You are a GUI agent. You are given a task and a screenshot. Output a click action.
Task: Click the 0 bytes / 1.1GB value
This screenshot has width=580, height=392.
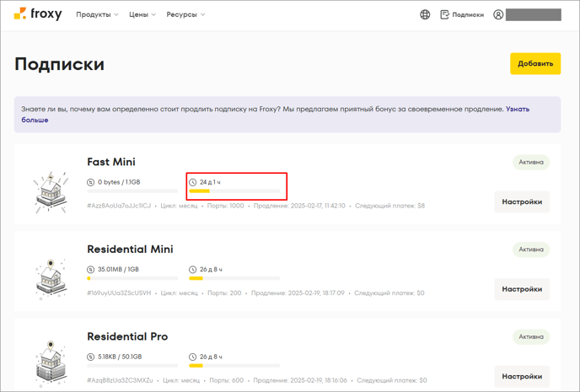119,182
